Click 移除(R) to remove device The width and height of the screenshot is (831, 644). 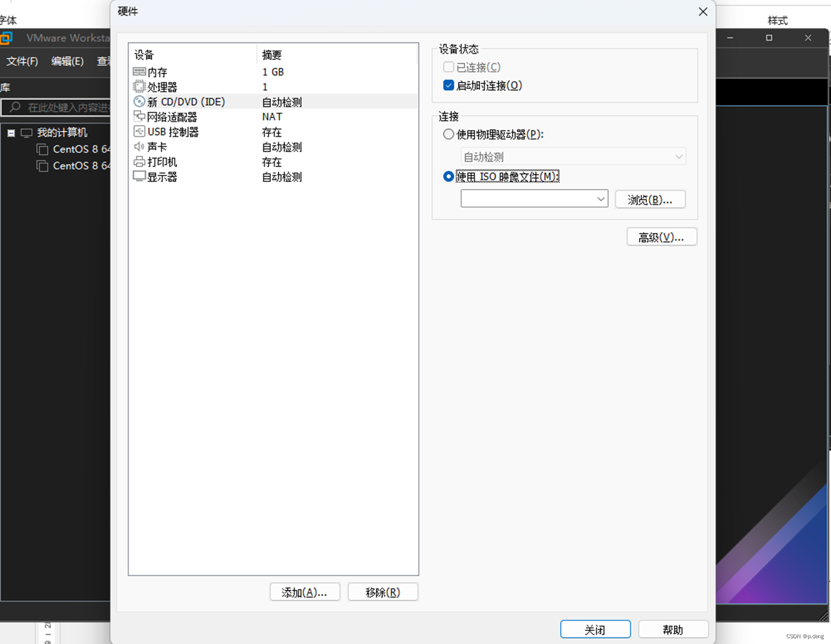coord(383,592)
